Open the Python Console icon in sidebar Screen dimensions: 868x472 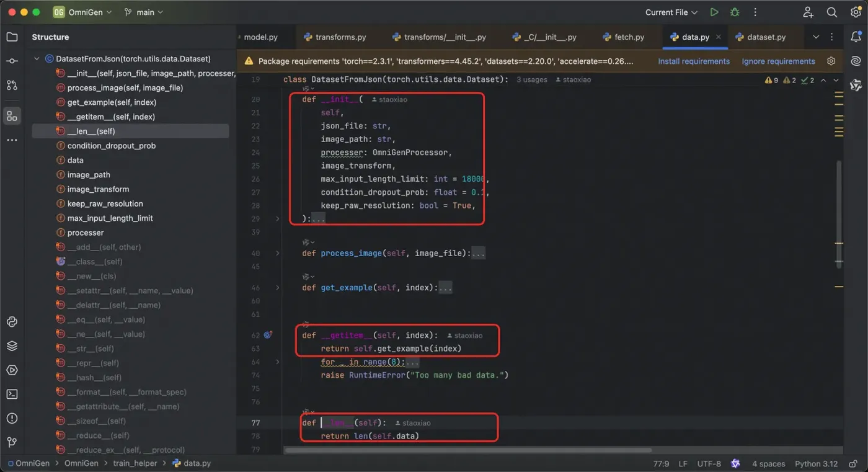tap(12, 322)
